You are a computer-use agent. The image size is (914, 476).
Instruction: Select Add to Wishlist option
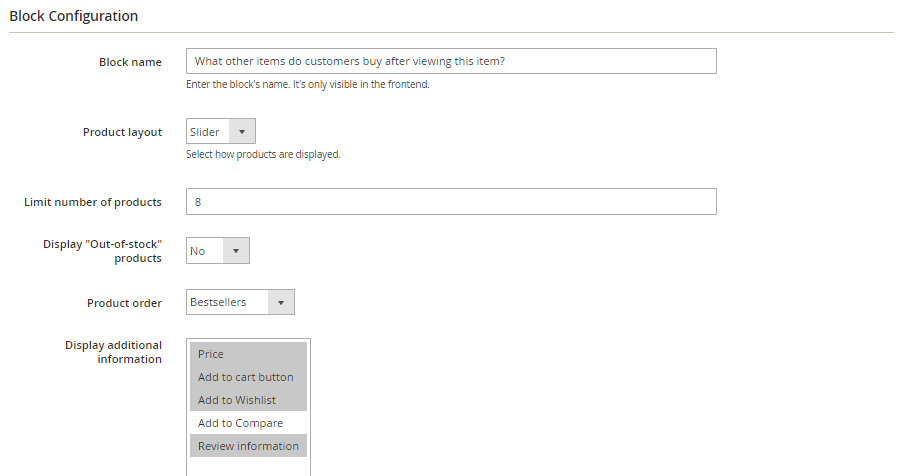(x=248, y=400)
